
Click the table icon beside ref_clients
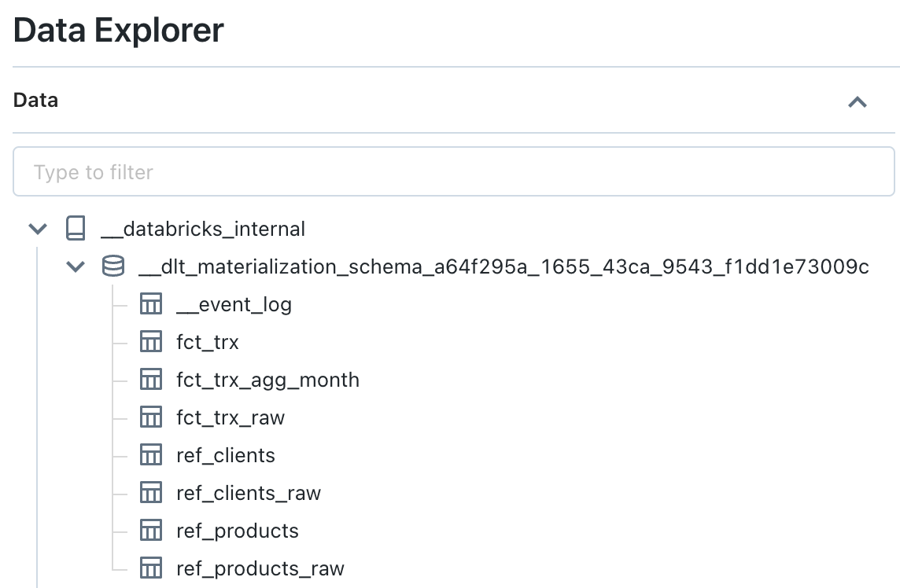coord(150,455)
